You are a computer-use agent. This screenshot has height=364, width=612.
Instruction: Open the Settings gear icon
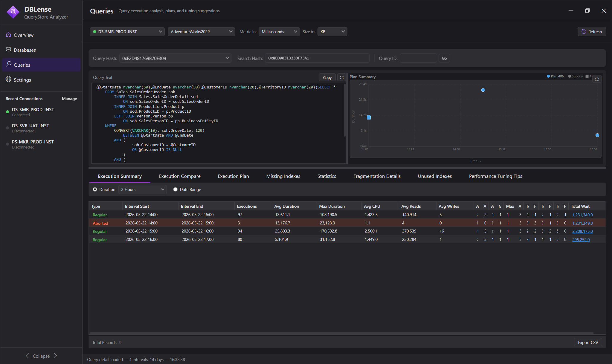point(8,79)
